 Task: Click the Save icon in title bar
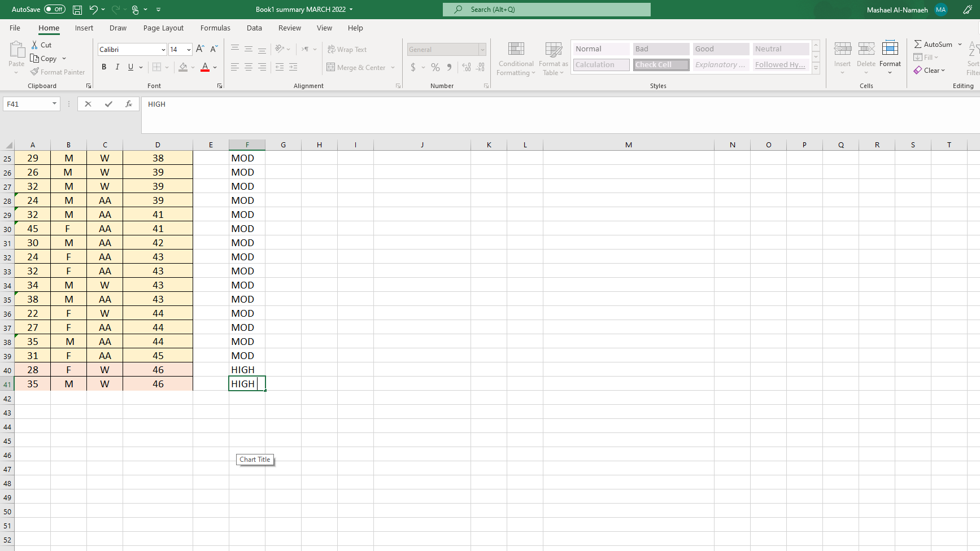pyautogui.click(x=77, y=10)
